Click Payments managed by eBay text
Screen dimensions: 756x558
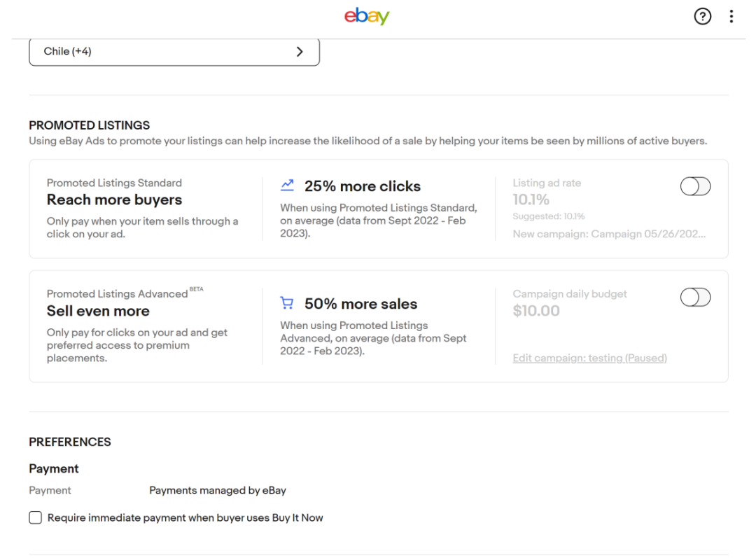tap(218, 490)
